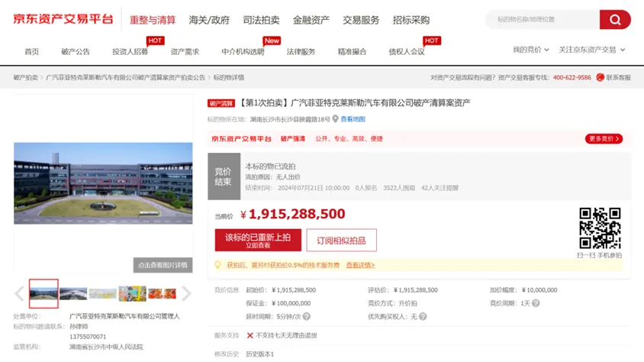
Task: Select the fourth thumbnail image
Action: [132, 293]
